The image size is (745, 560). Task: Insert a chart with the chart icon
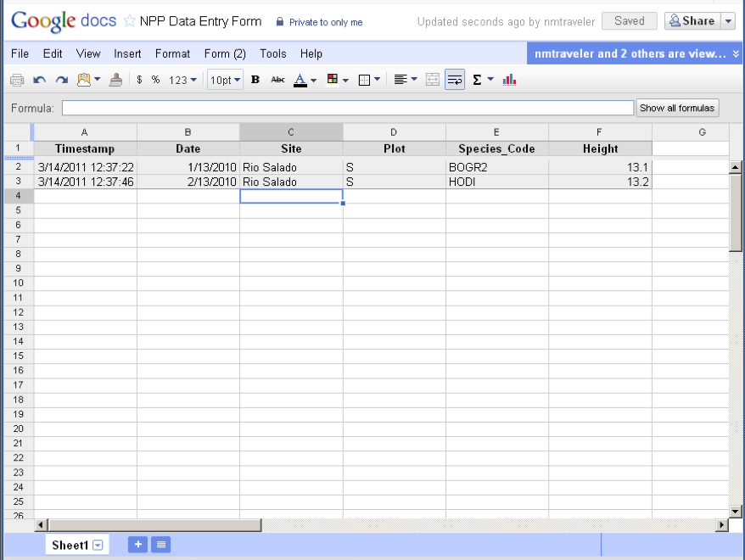[x=508, y=80]
